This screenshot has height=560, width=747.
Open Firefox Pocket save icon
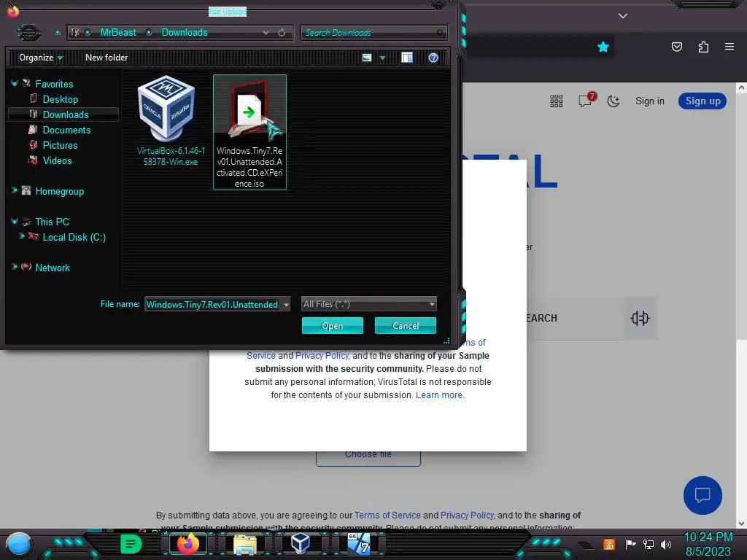click(x=677, y=47)
